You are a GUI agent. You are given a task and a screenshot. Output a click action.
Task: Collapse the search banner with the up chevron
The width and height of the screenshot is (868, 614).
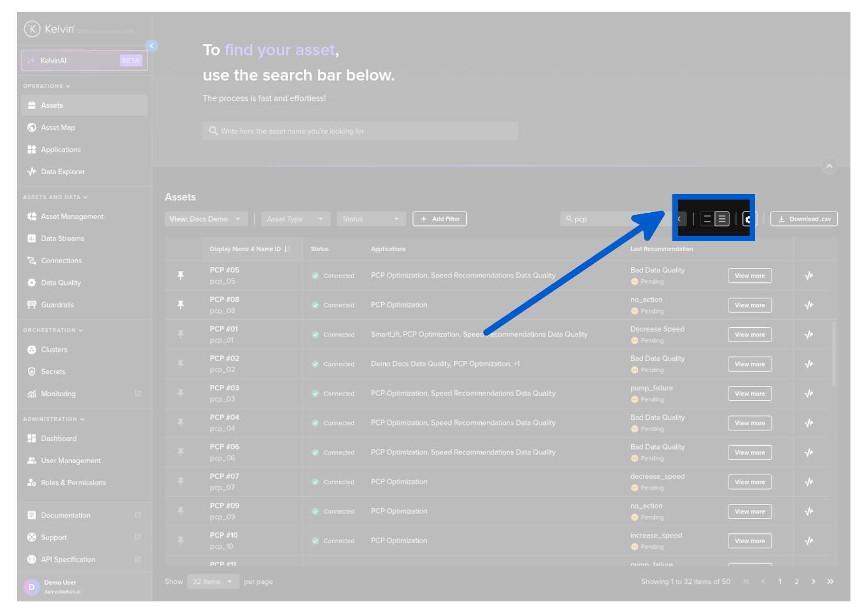click(829, 166)
